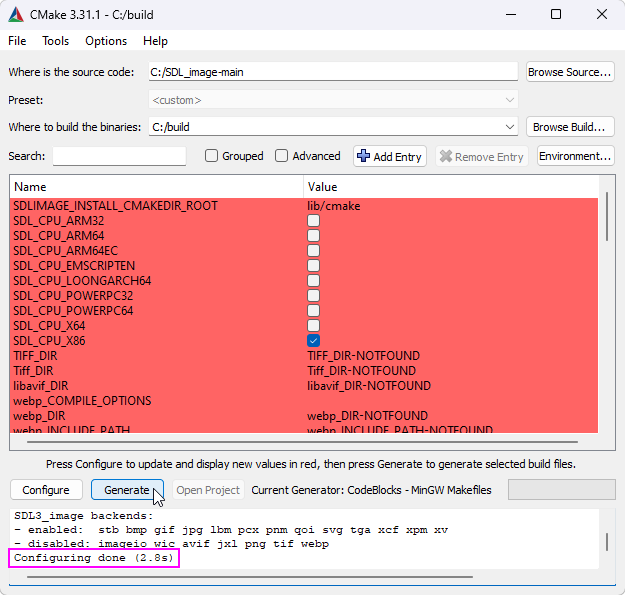The image size is (625, 595).
Task: Uncheck the SDL_CPU_X86 checkbox
Action: point(313,341)
